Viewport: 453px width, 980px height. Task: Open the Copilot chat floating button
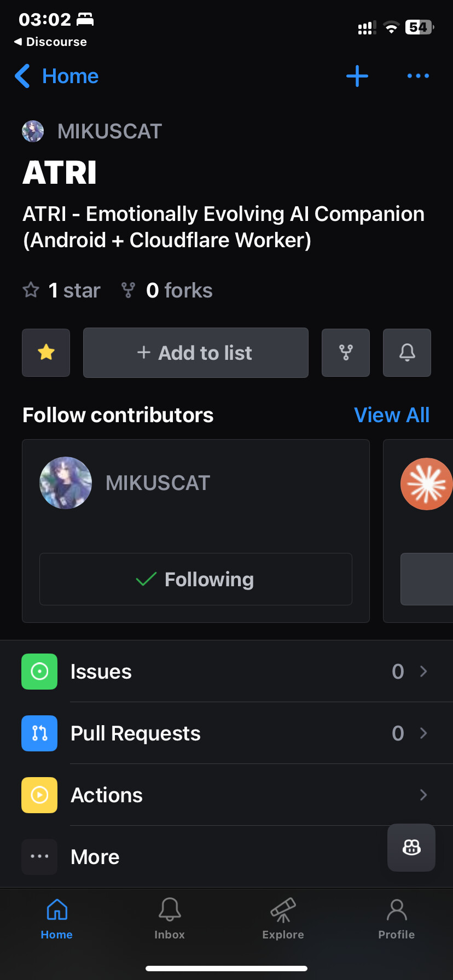(411, 848)
